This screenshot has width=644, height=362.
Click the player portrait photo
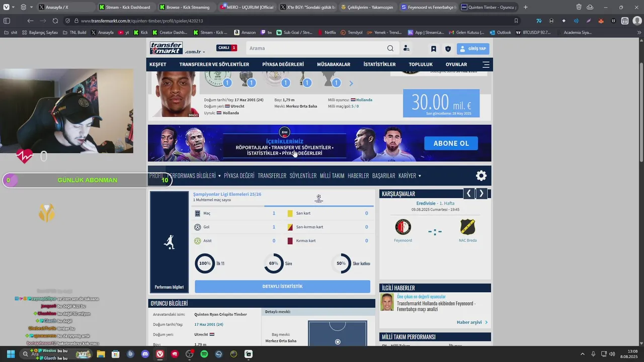coord(176,94)
